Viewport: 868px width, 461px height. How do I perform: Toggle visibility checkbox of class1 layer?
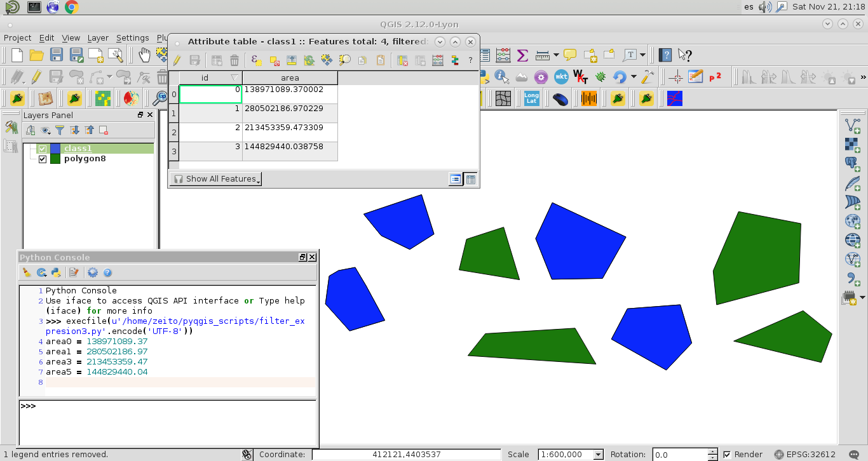(x=43, y=149)
